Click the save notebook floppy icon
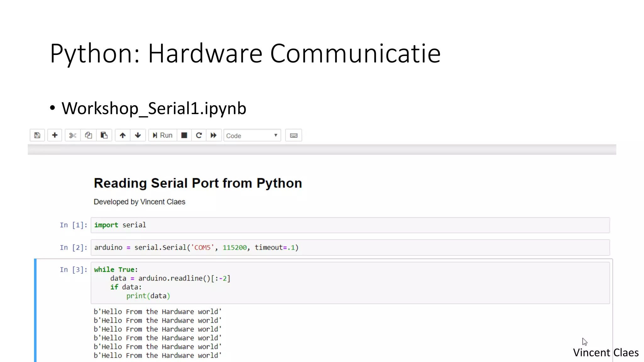The width and height of the screenshot is (644, 362). tap(37, 135)
